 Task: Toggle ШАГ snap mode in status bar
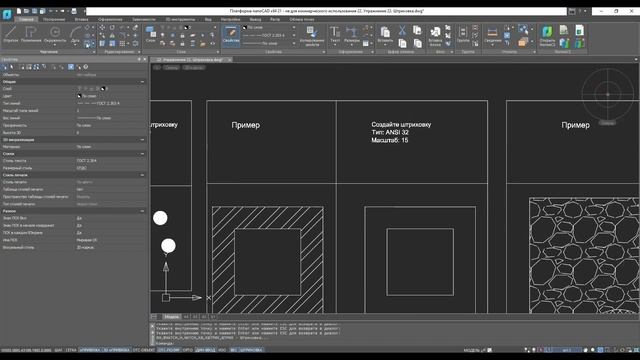pyautogui.click(x=58, y=350)
